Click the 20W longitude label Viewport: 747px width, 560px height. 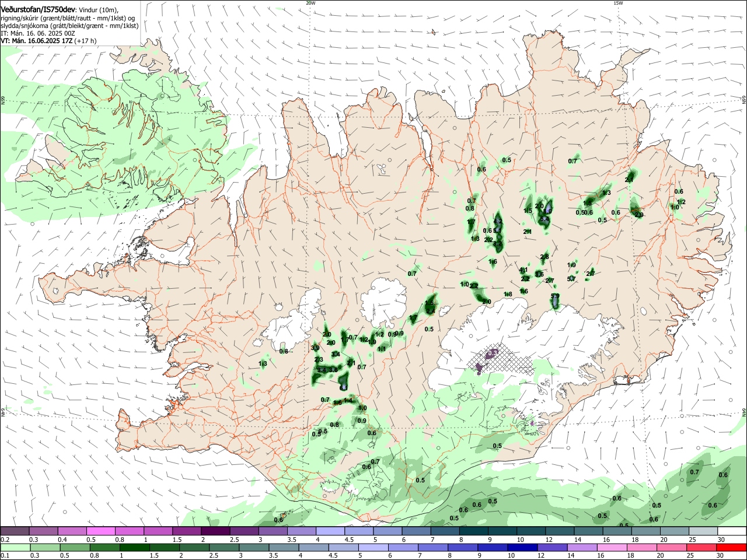click(x=310, y=3)
